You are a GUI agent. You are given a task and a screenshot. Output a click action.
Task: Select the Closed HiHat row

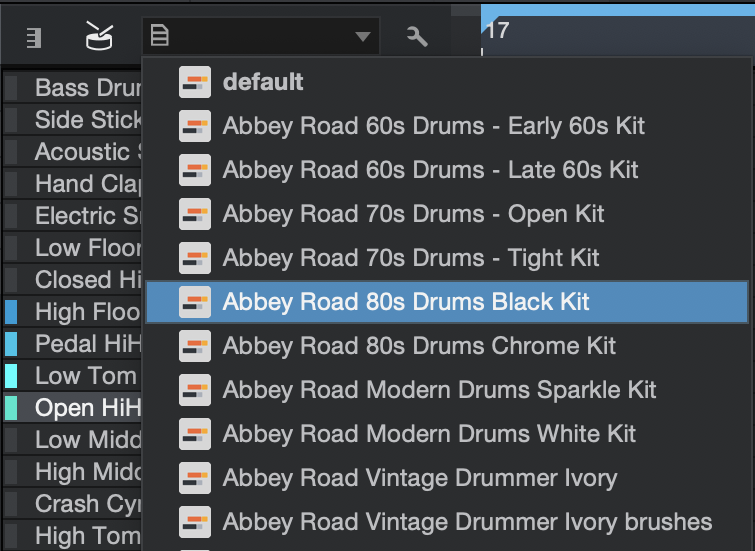coord(73,280)
